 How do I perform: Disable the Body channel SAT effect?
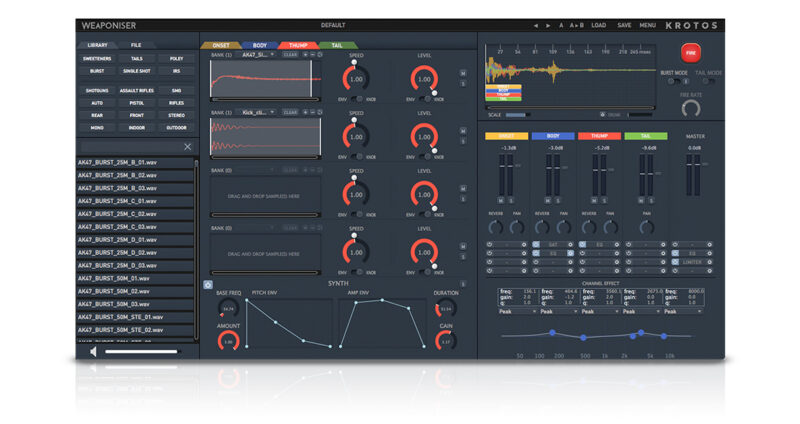[x=538, y=244]
